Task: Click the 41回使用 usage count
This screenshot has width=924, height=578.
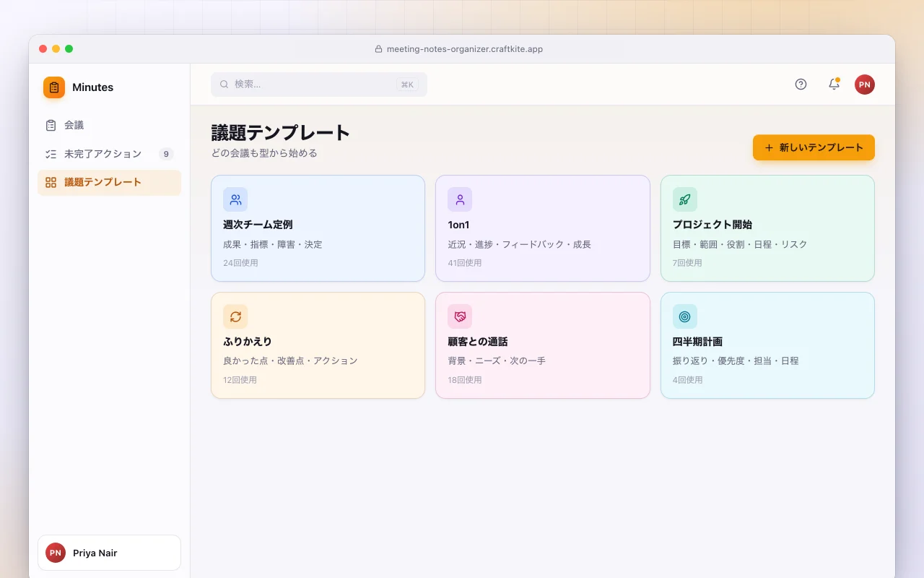Action: pos(465,263)
